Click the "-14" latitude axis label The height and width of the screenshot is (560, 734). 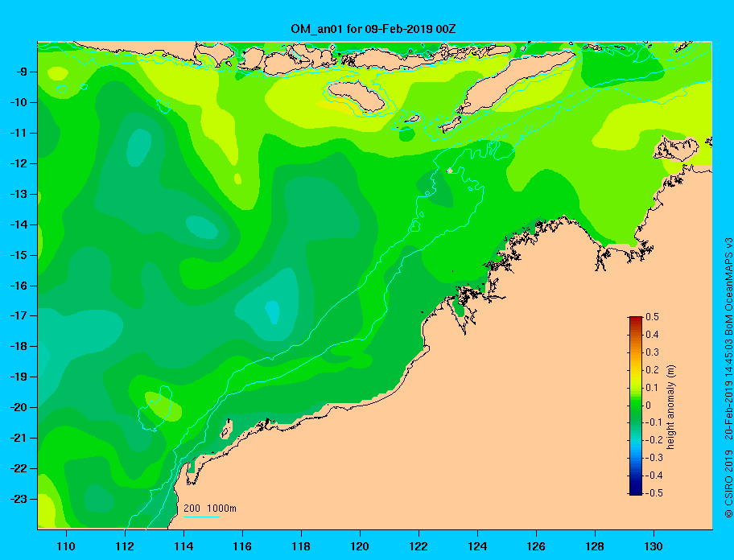pyautogui.click(x=18, y=224)
